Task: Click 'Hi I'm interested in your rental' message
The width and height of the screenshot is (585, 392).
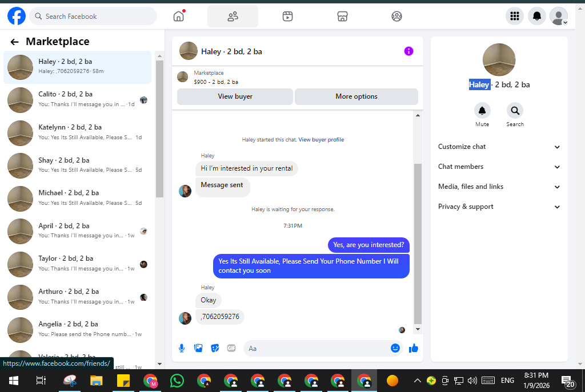Action: click(247, 168)
